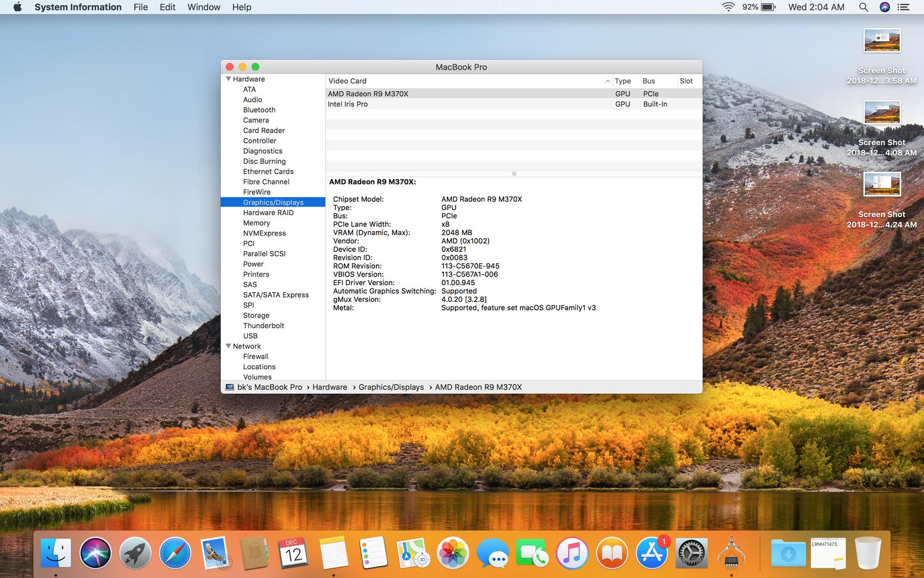Screen dimensions: 924x578
Task: Select Screen Shot 4.24 AM thumbnail
Action: (882, 184)
